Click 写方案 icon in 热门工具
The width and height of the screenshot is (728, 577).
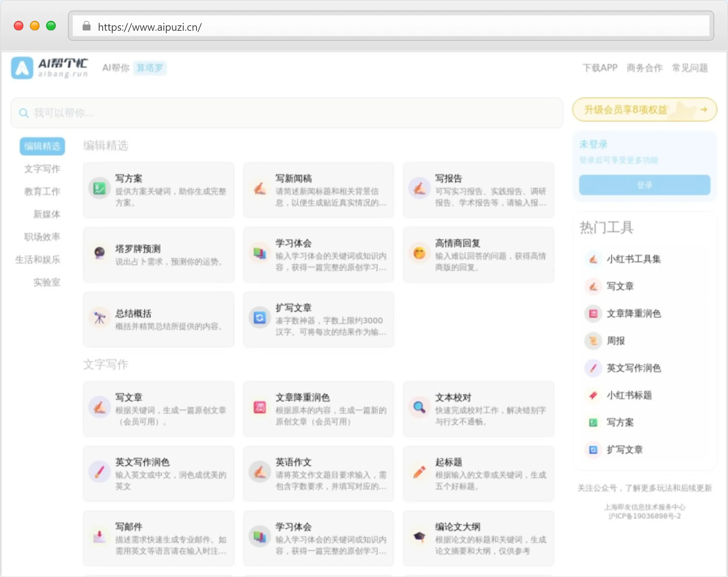[x=593, y=423]
